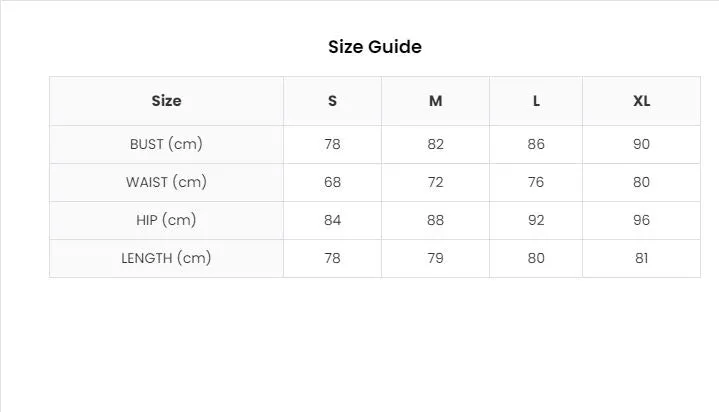Image resolution: width=719 pixels, height=412 pixels.
Task: Click length value 81 for size XL
Action: coord(642,258)
